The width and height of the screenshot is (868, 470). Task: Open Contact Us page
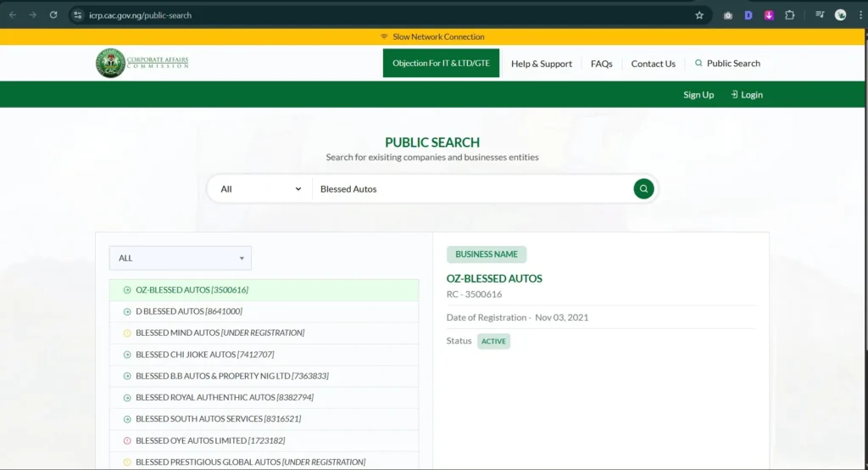tap(654, 64)
